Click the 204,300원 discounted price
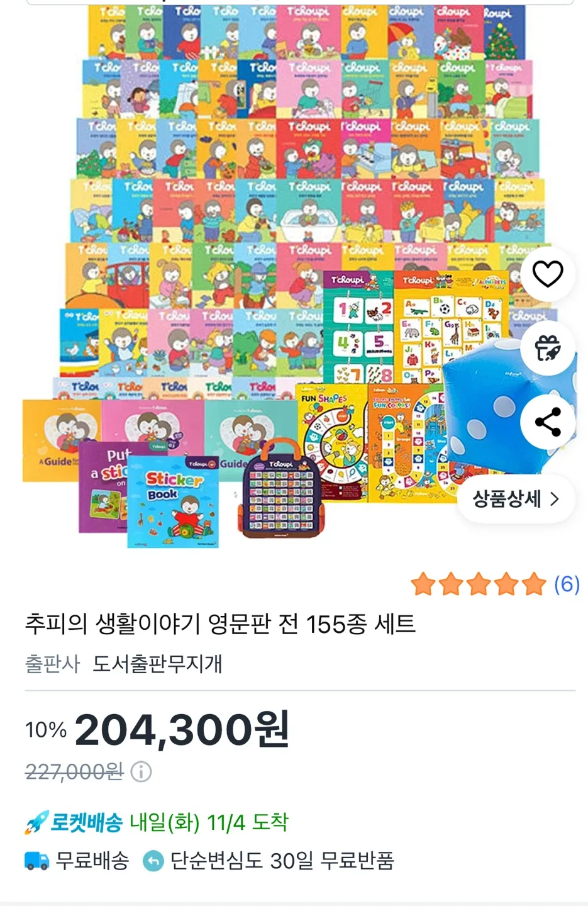 pos(182,730)
